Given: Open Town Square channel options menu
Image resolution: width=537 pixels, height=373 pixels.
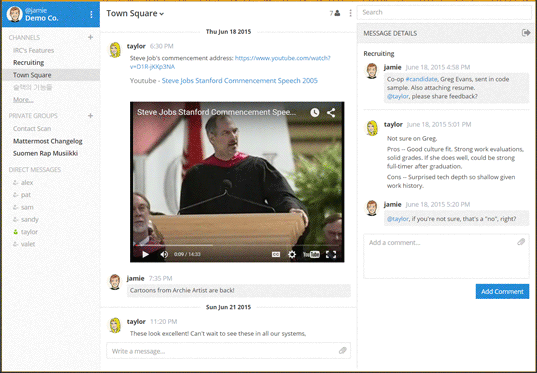Looking at the screenshot, I should (350, 13).
